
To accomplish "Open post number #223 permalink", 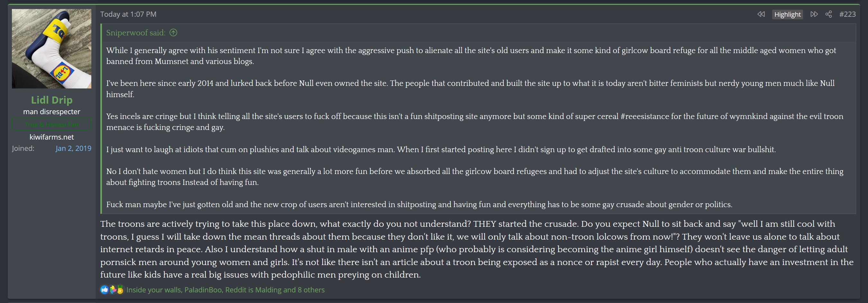I will coord(847,14).
